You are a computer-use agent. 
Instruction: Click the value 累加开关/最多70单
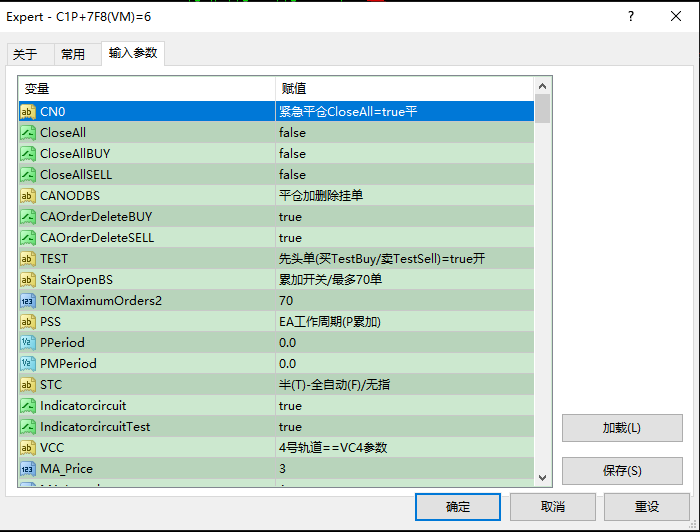[x=330, y=279]
